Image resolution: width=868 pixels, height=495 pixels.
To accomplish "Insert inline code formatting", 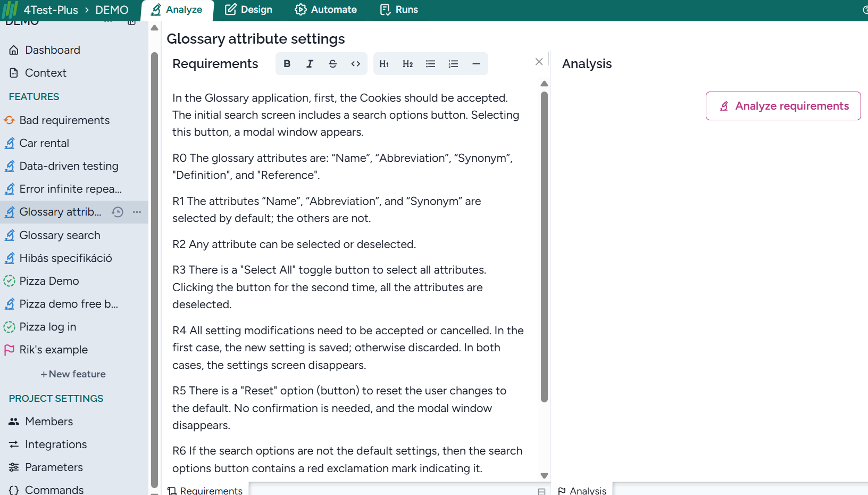I will 356,64.
